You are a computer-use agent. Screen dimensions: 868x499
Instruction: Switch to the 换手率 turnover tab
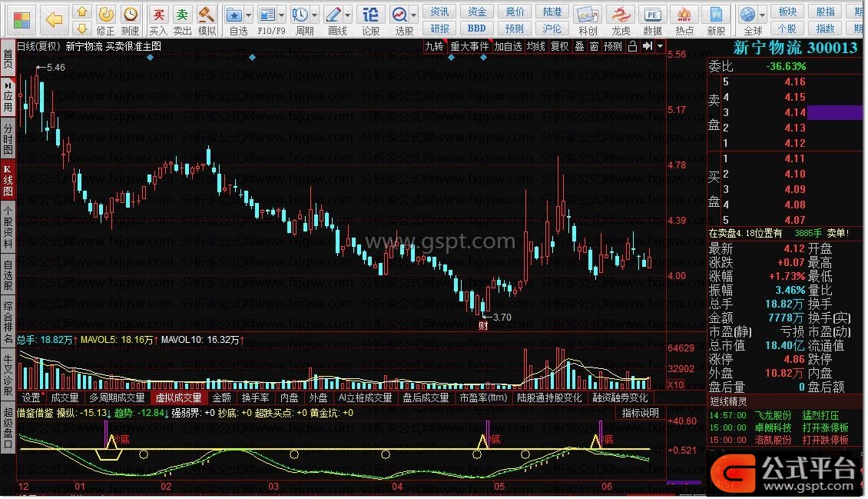255,398
